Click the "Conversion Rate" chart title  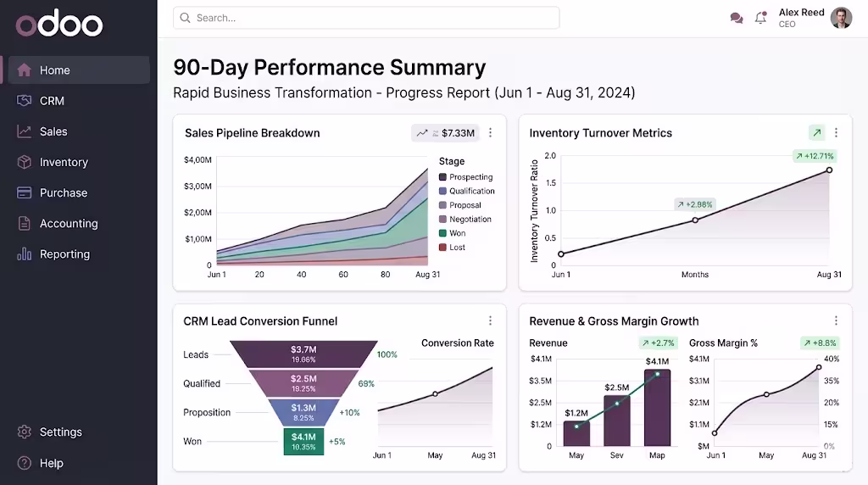tap(457, 343)
